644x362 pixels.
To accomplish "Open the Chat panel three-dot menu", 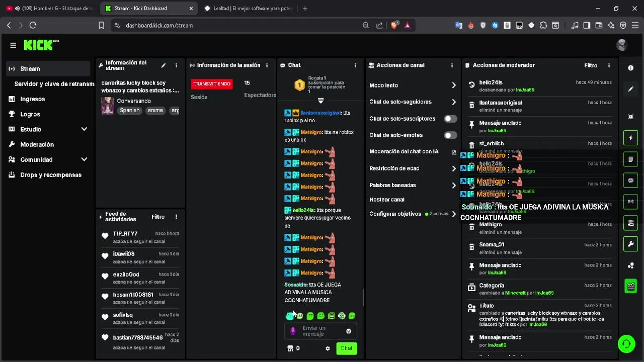I will point(355,65).
